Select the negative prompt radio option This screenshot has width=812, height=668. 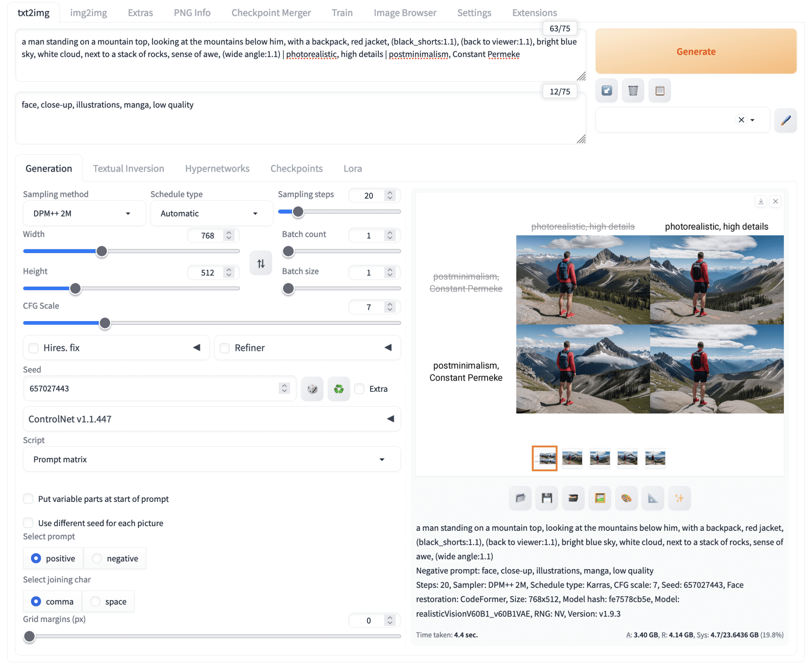97,558
